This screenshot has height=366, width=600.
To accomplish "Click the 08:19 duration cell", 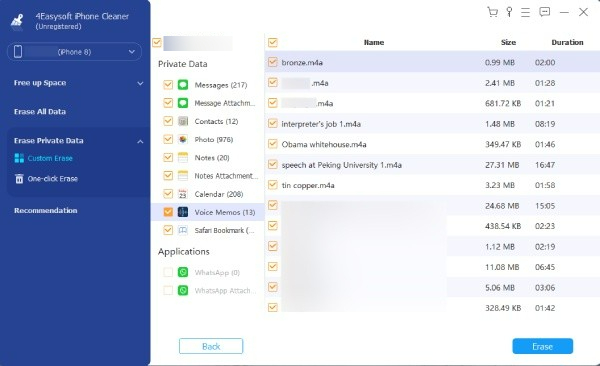I will (545, 124).
